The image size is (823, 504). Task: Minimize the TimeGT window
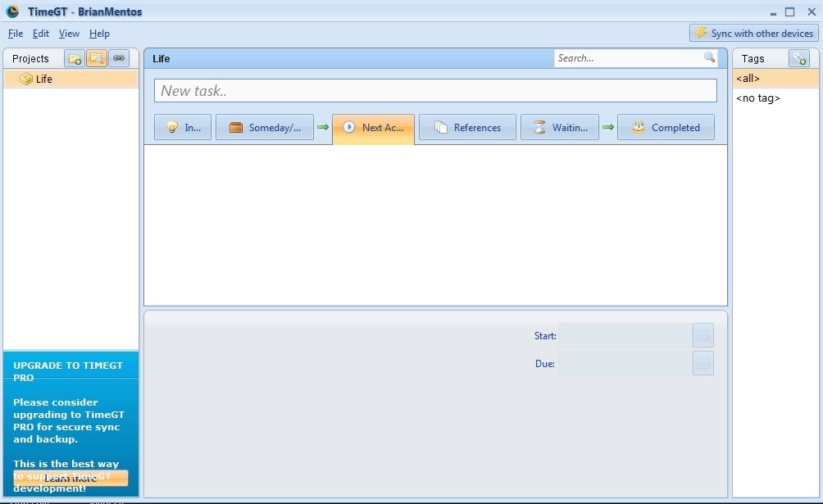pos(773,12)
